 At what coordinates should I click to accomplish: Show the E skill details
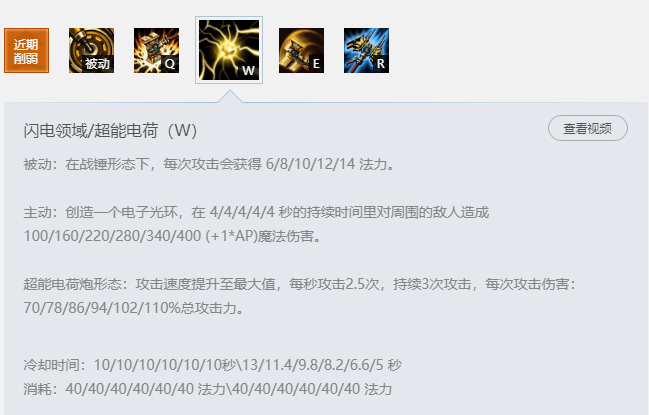(x=301, y=50)
